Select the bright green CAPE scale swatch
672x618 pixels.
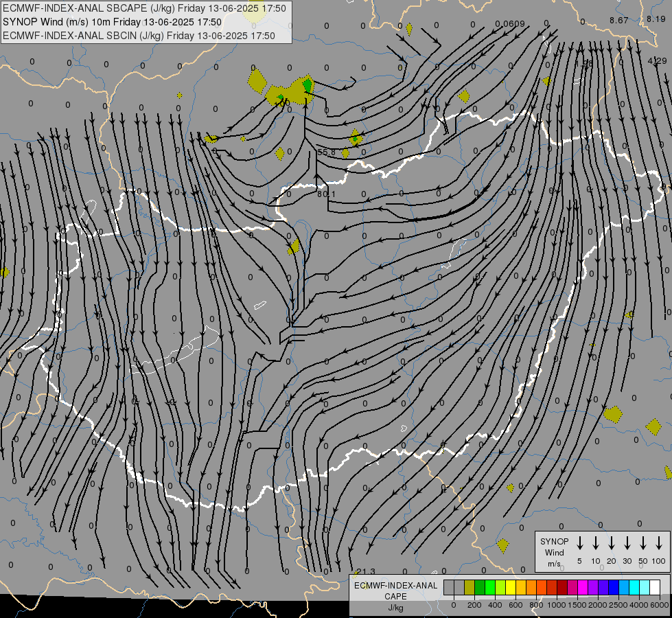[x=490, y=588]
